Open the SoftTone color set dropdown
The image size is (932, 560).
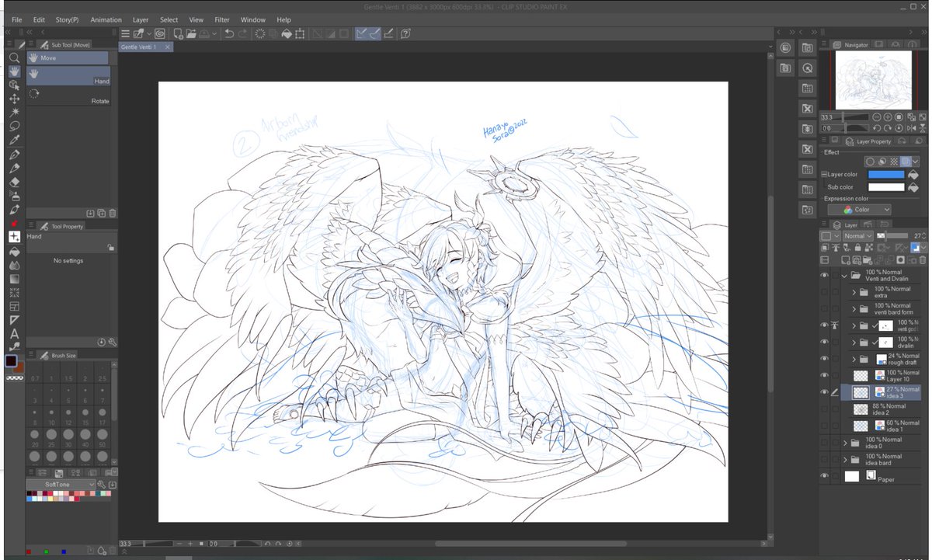pyautogui.click(x=61, y=484)
